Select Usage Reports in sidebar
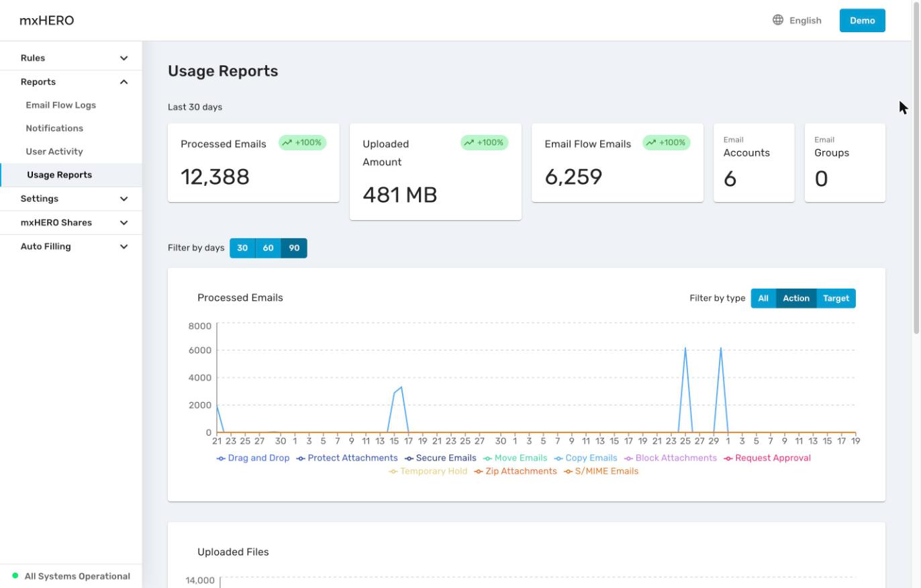This screenshot has height=588, width=921. point(70,175)
